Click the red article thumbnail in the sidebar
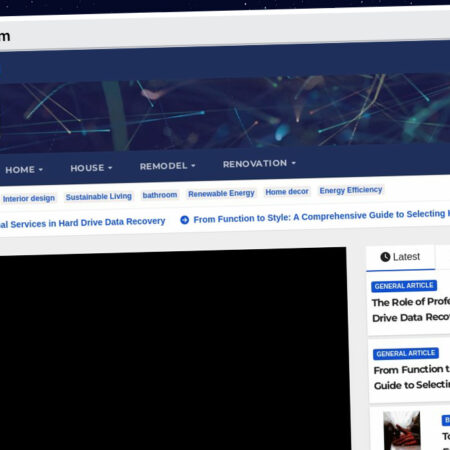 pos(402,430)
